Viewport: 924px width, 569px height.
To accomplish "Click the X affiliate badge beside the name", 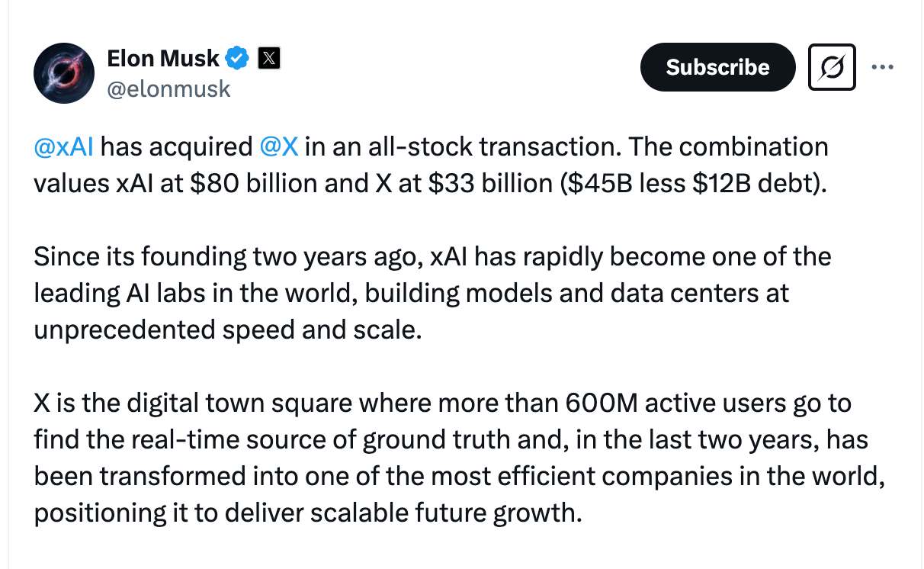I will point(269,58).
